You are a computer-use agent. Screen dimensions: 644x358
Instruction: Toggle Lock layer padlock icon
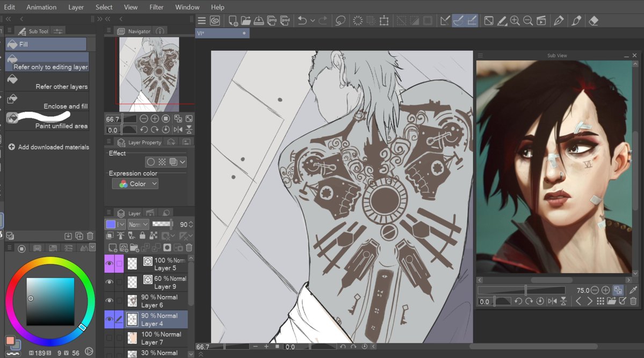142,235
